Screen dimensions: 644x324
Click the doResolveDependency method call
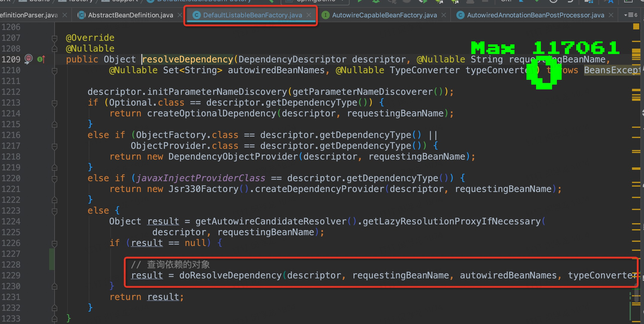pos(230,275)
